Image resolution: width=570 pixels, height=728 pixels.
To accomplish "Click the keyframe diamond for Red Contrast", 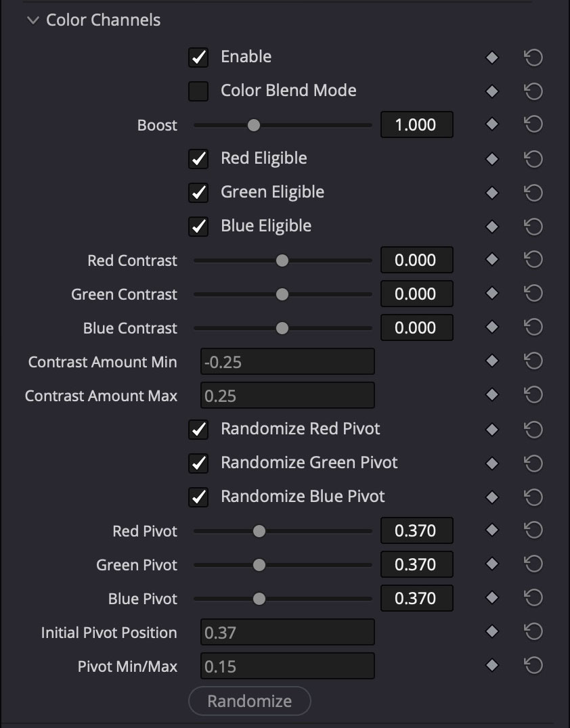I will [491, 260].
